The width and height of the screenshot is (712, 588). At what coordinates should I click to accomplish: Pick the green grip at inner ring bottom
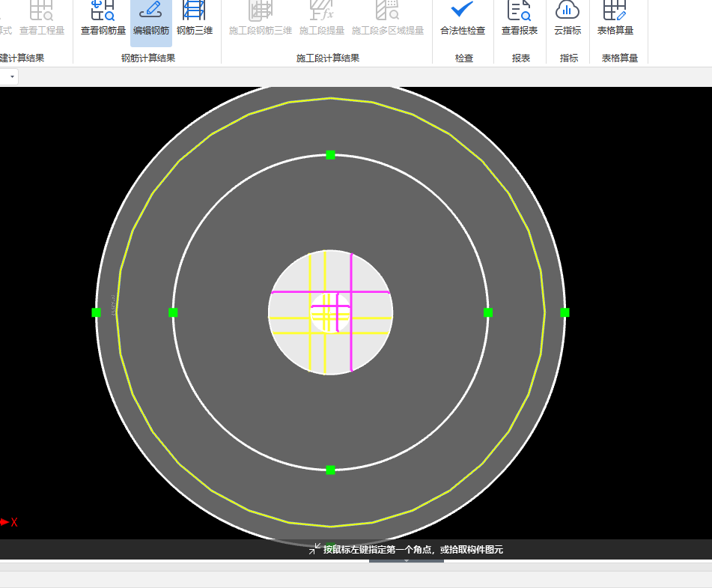(x=330, y=470)
